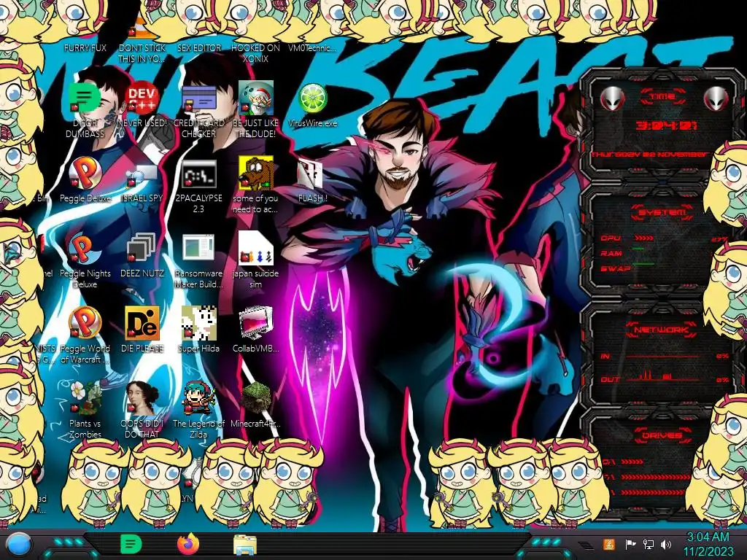Select the ISRAEL SPY shortcut icon
The width and height of the screenshot is (747, 560).
coord(142,175)
